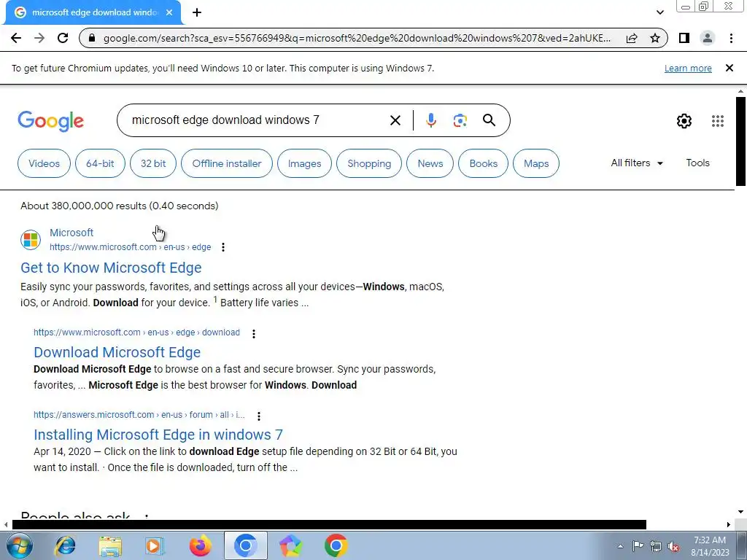This screenshot has width=747, height=560.
Task: Open the Download Microsoft Edge result
Action: coord(117,352)
